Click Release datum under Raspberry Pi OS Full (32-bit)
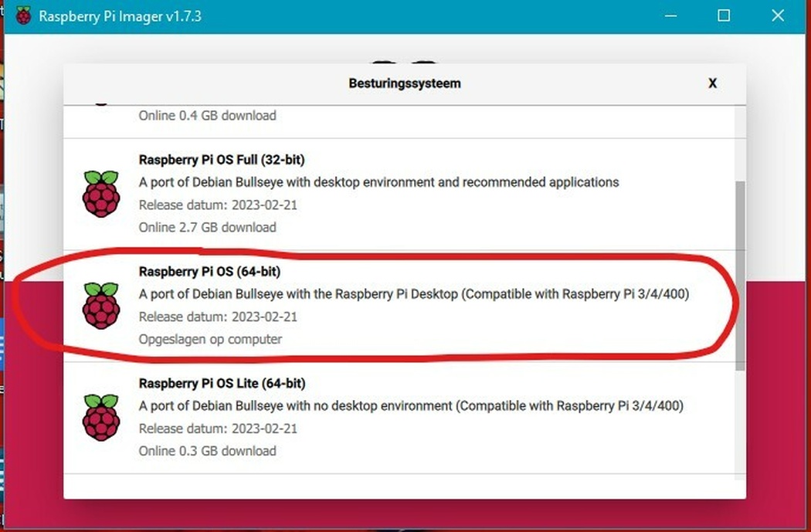Viewport: 811px width, 532px height. click(218, 205)
